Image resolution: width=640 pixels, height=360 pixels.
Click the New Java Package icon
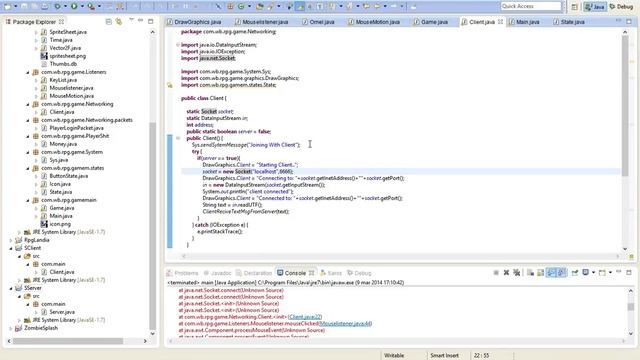click(231, 6)
